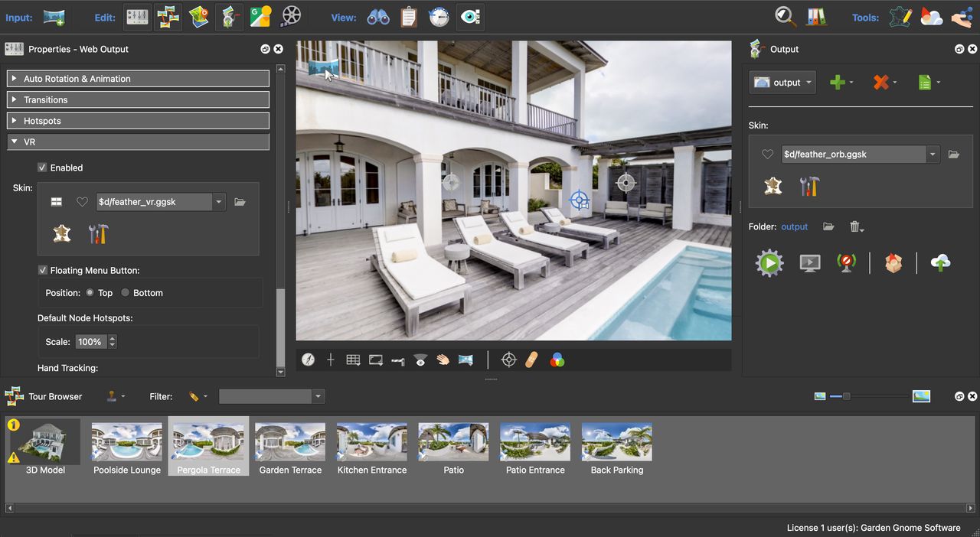Screen dimensions: 980x537
Task: Select the Poolside Lounge thumbnail
Action: (x=127, y=447)
